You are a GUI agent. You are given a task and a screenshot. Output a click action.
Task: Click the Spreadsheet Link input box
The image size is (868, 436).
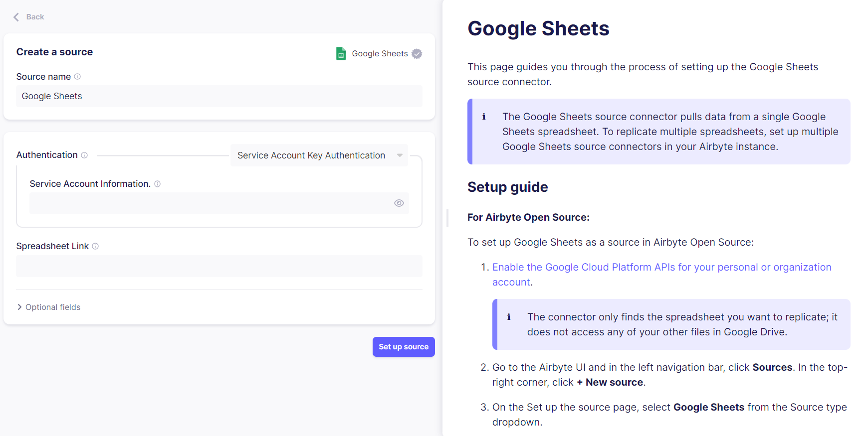click(x=219, y=266)
